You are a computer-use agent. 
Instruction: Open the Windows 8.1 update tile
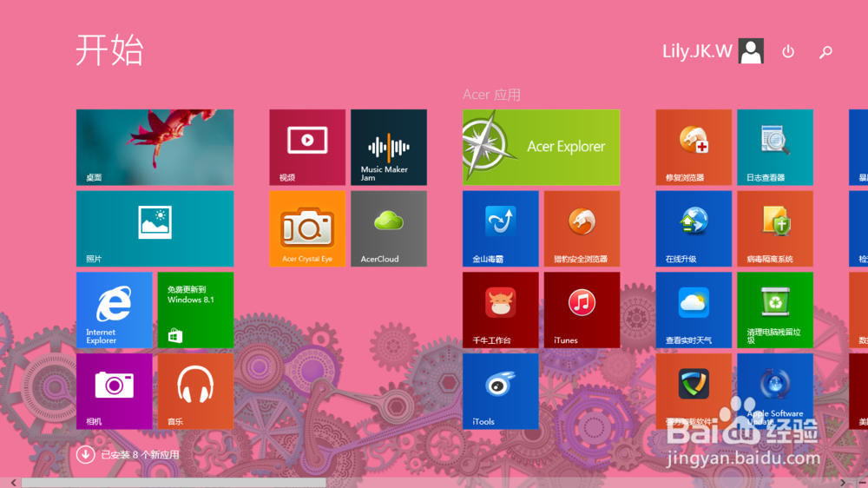point(195,310)
